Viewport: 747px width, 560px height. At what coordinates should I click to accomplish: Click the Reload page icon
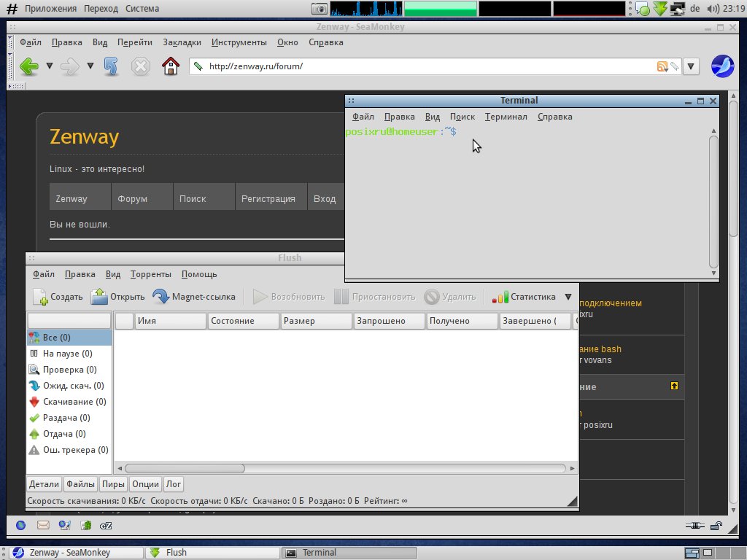(x=111, y=66)
